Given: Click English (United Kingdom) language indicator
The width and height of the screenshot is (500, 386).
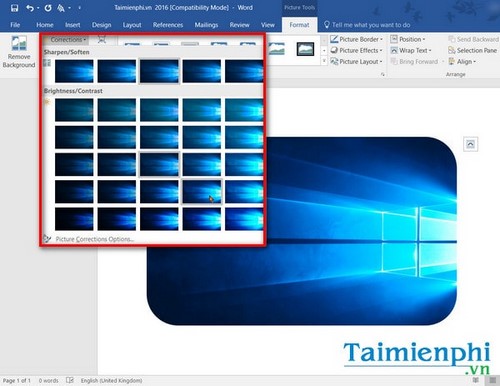Looking at the screenshot, I should 111,380.
